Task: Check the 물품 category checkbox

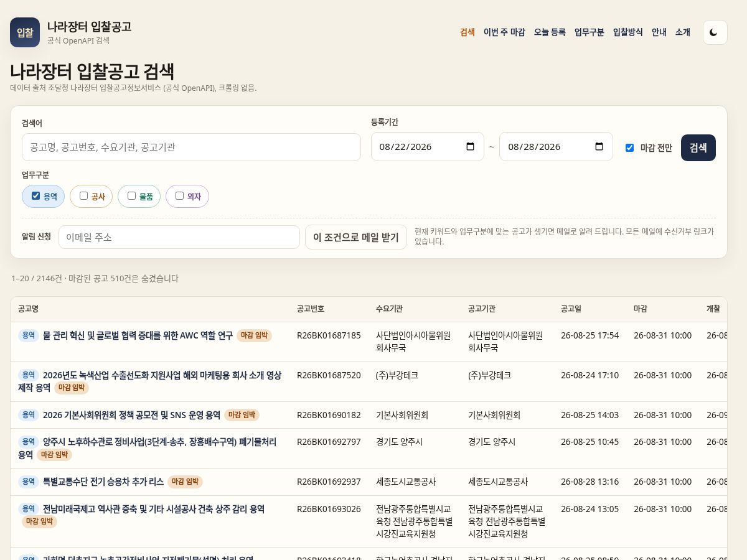Action: click(x=131, y=195)
